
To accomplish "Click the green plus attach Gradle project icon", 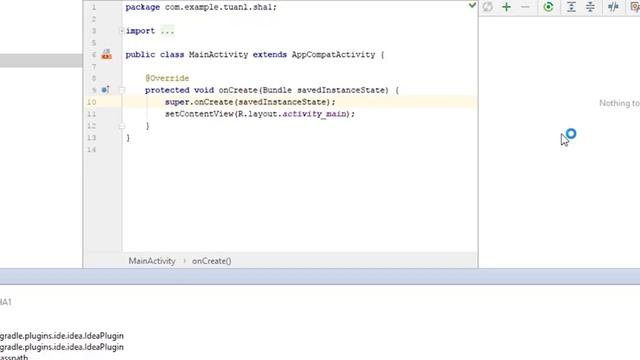I will point(506,7).
